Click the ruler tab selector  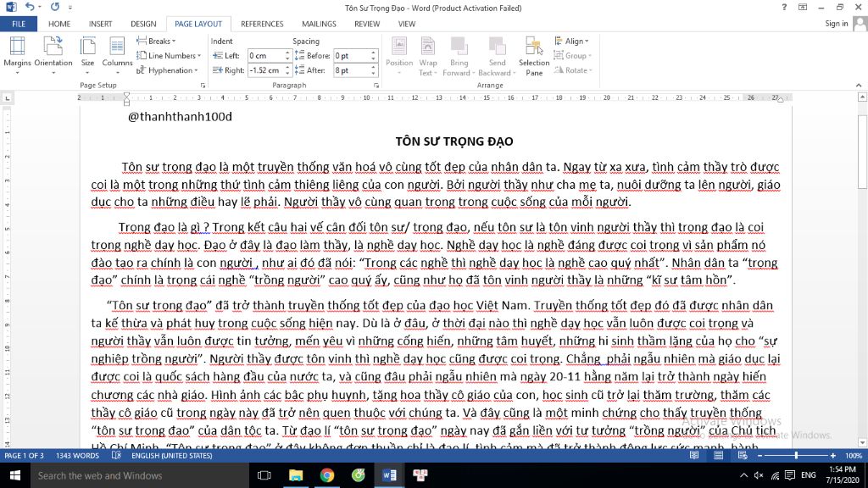tap(7, 98)
